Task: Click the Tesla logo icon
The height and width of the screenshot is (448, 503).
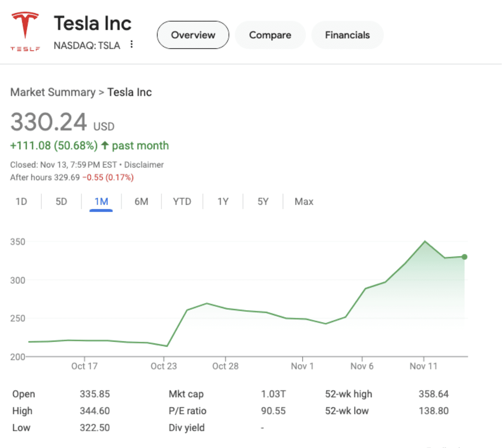Action: coord(25,31)
